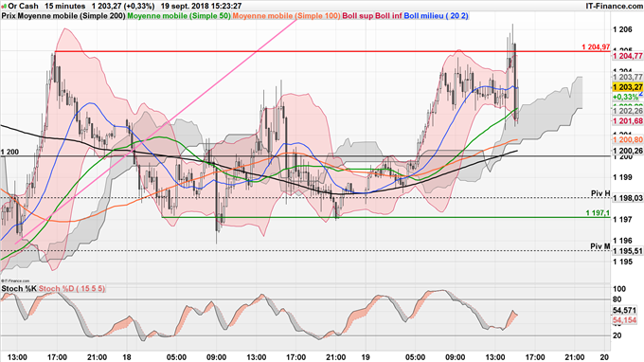Screen dimensions: 644x362
Task: Click the IT-Finance.com link at top right
Action: pyautogui.click(x=614, y=7)
